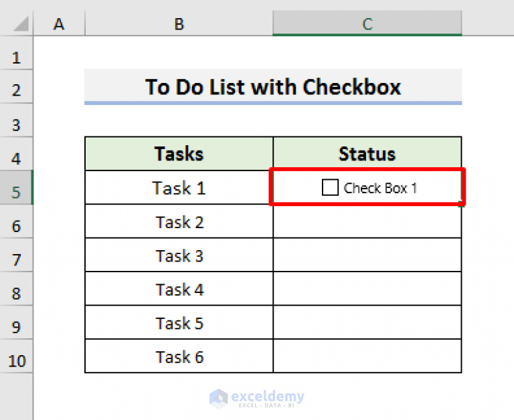Select row 7 header
The image size is (514, 420).
coord(16,255)
